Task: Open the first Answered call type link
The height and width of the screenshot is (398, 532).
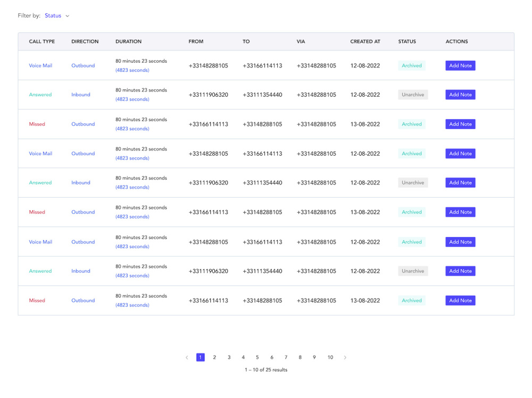Action: pos(40,95)
